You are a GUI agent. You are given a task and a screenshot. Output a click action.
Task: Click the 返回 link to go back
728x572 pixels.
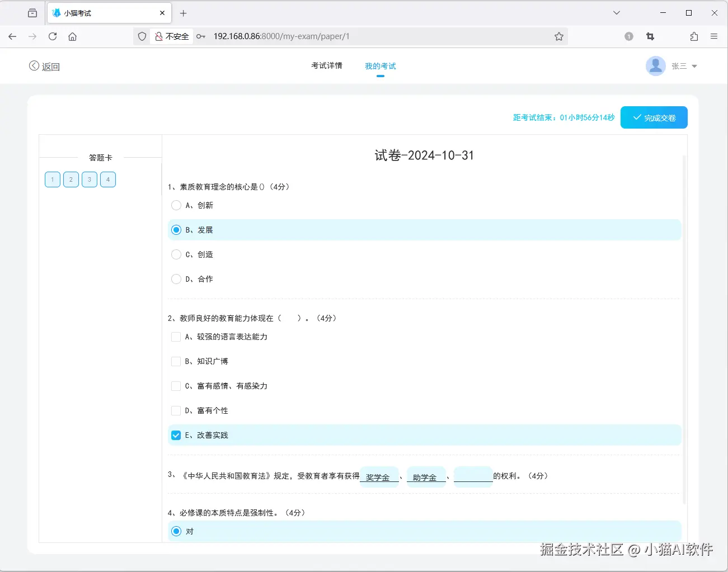click(44, 65)
